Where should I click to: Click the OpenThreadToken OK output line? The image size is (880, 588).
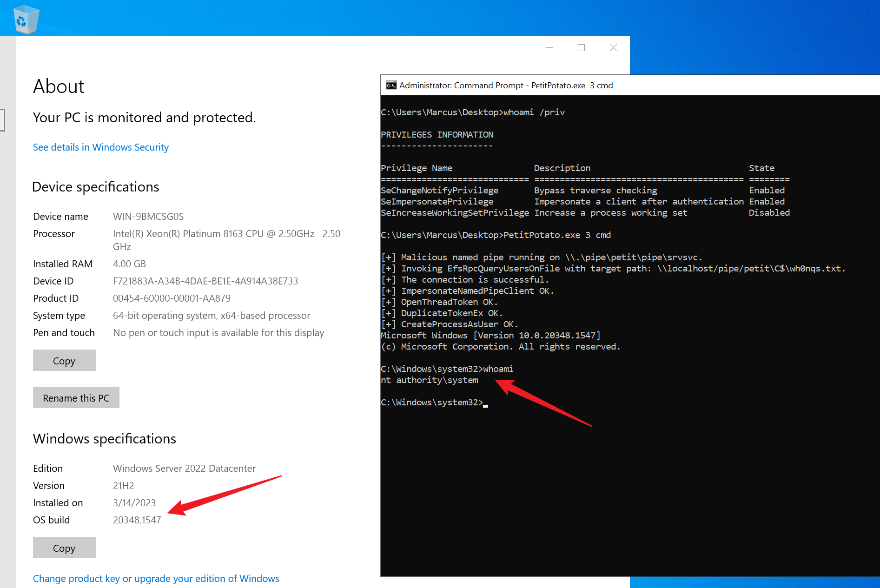(439, 302)
